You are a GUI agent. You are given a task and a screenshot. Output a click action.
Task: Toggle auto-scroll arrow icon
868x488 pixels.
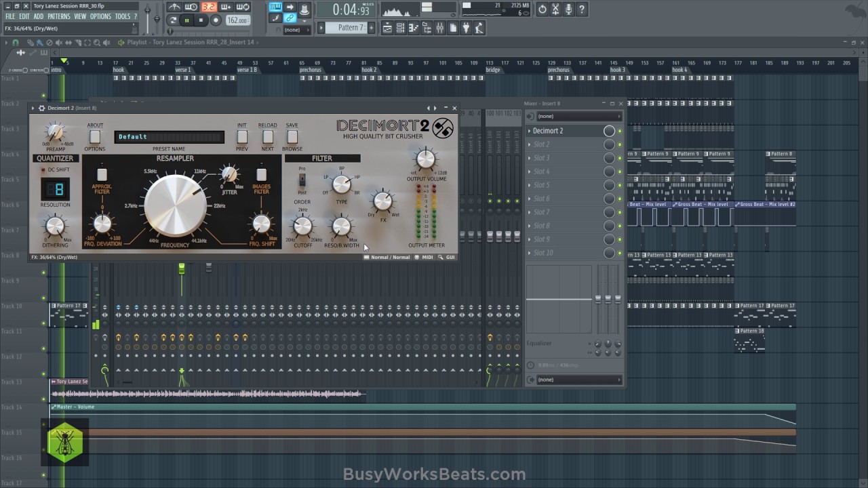coord(290,7)
